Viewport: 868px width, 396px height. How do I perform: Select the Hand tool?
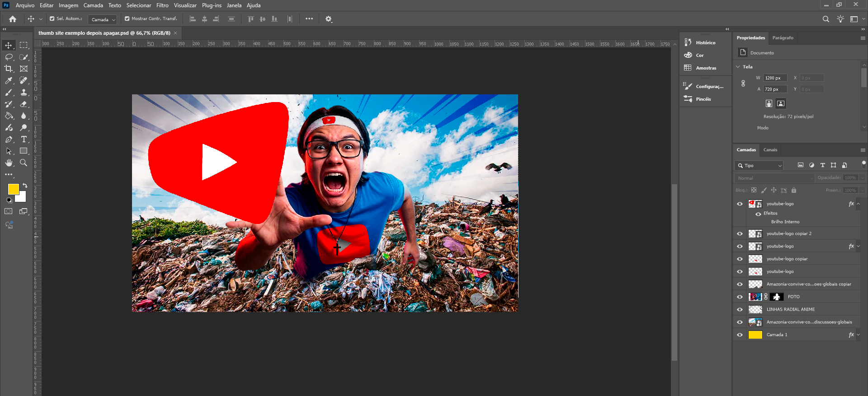[9, 163]
